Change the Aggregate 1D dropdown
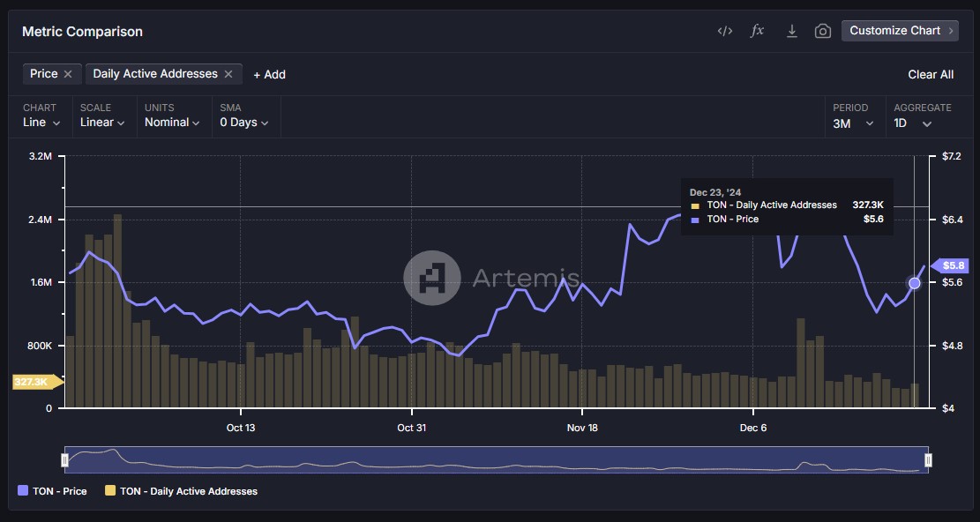This screenshot has width=980, height=522. pos(912,123)
